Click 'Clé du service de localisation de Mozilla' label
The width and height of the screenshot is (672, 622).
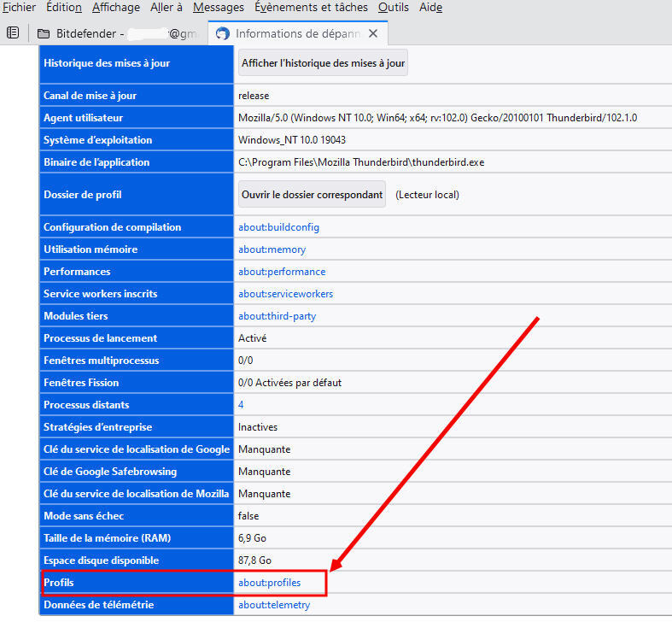(x=137, y=494)
